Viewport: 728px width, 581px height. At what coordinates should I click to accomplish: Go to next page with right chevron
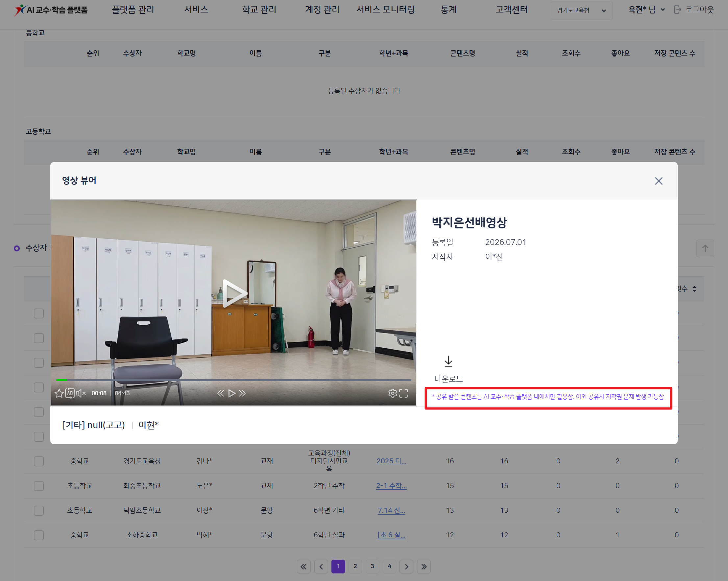click(x=406, y=567)
